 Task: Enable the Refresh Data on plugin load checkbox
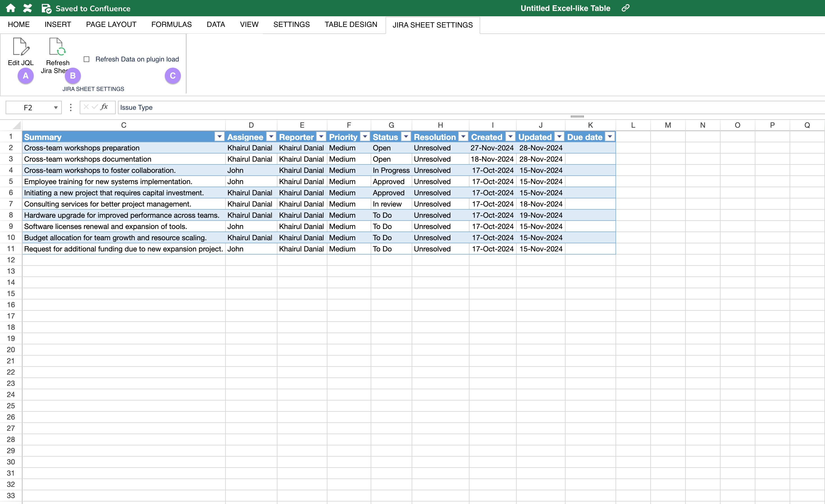click(86, 59)
